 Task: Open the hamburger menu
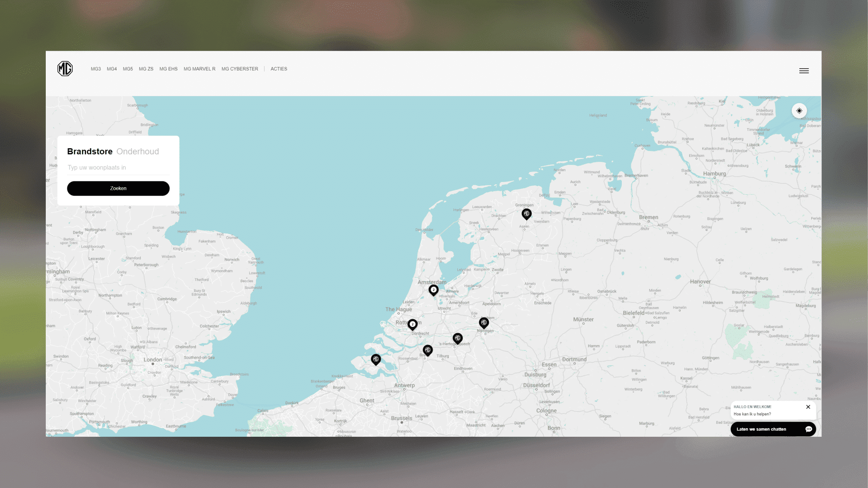(804, 71)
